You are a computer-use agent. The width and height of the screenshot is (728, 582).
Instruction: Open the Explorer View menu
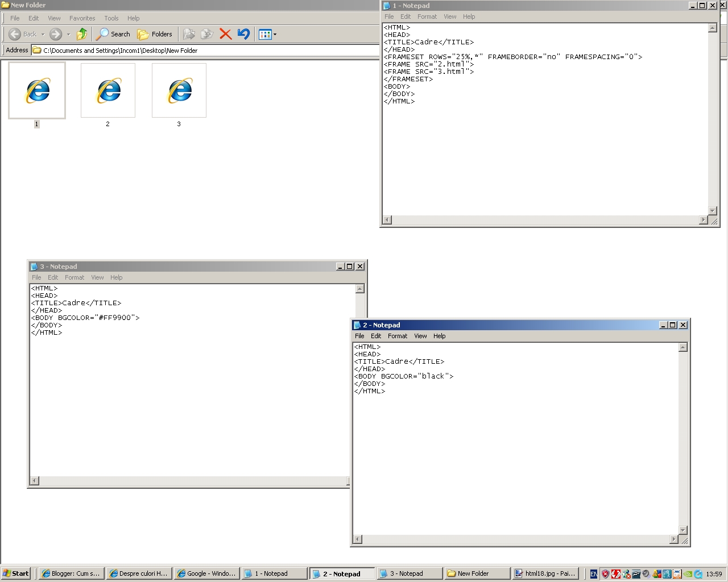tap(54, 18)
